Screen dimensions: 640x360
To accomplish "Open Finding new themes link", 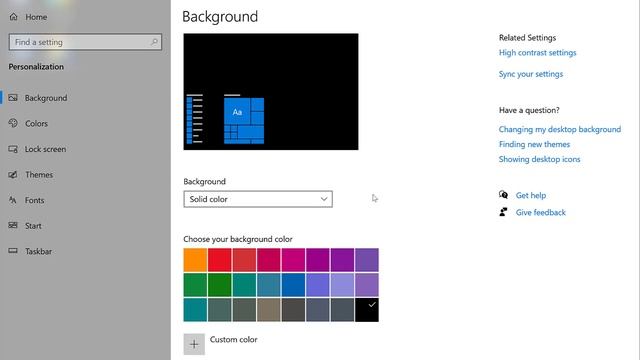I will tap(534, 144).
